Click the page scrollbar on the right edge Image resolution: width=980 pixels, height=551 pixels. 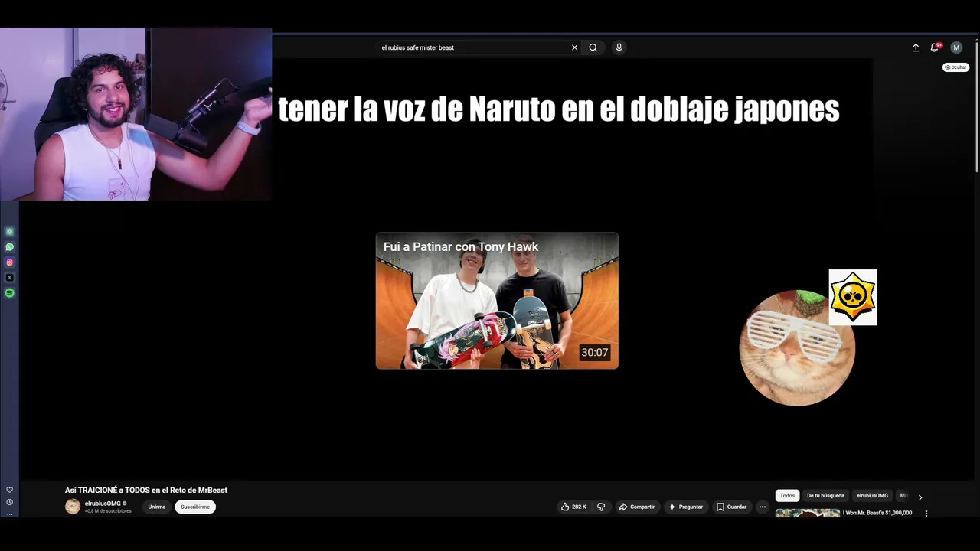tap(976, 107)
